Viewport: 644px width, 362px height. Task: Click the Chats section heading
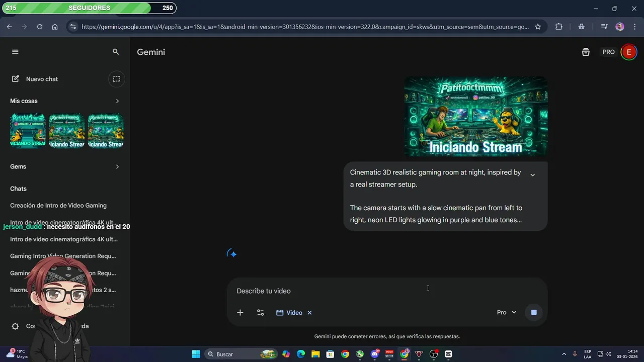[x=18, y=189]
